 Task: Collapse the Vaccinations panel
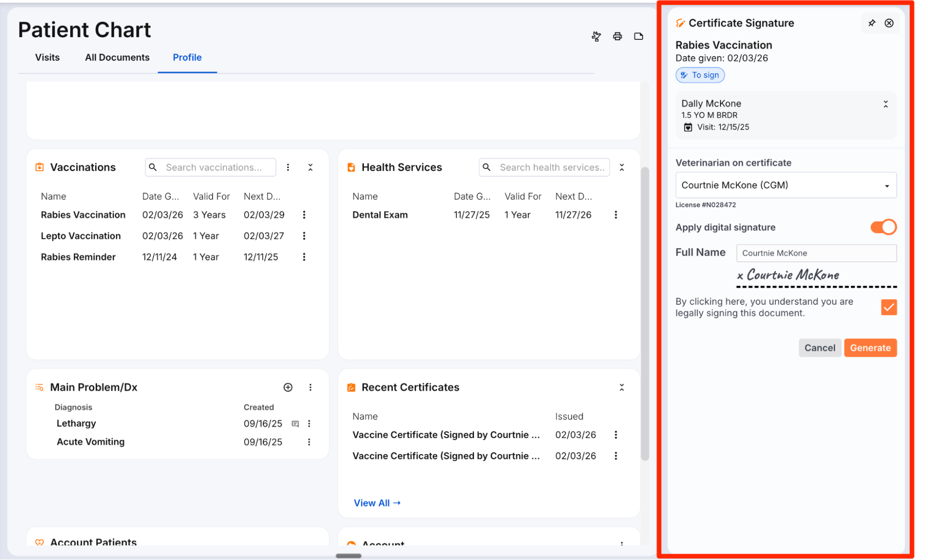310,167
